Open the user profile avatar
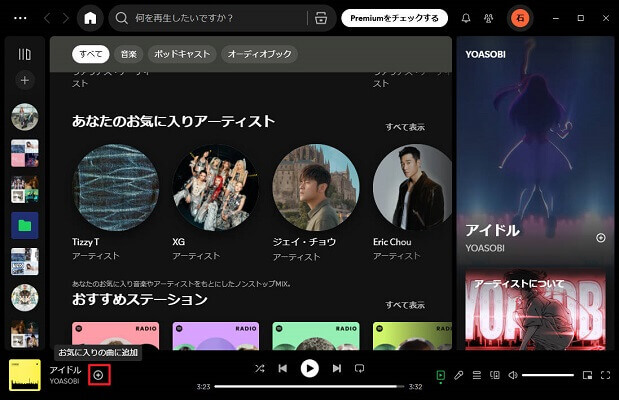The height and width of the screenshot is (400, 619). pos(520,18)
